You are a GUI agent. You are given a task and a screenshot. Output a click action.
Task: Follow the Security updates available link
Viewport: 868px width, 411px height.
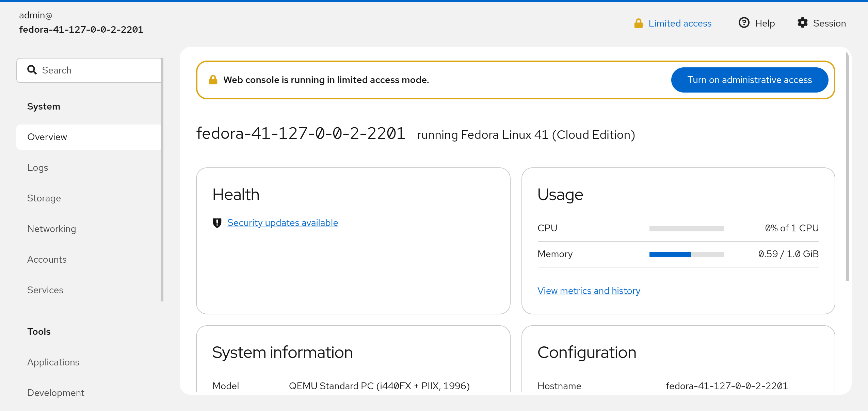click(x=282, y=223)
